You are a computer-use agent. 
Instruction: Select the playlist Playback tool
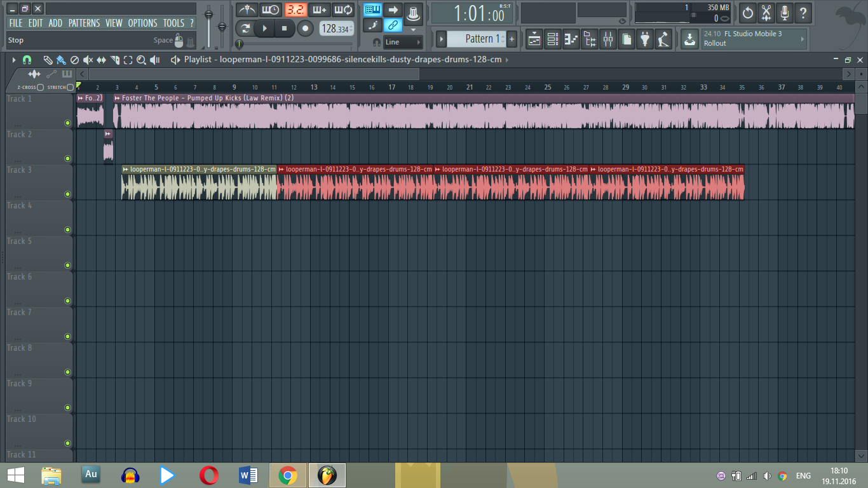154,60
